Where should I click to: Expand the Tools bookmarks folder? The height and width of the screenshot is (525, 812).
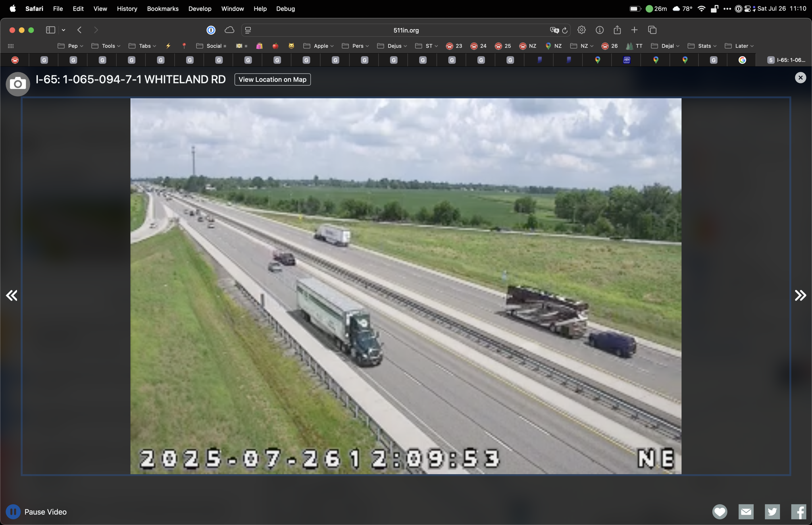click(106, 46)
